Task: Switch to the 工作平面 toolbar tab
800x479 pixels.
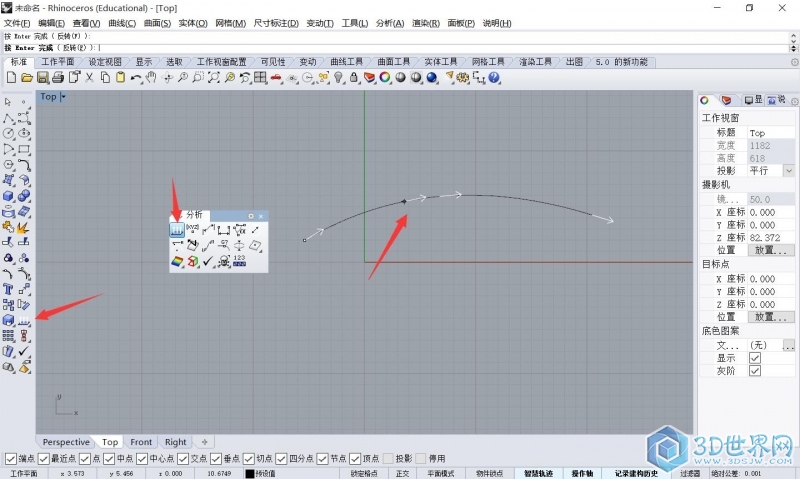Action: point(58,62)
